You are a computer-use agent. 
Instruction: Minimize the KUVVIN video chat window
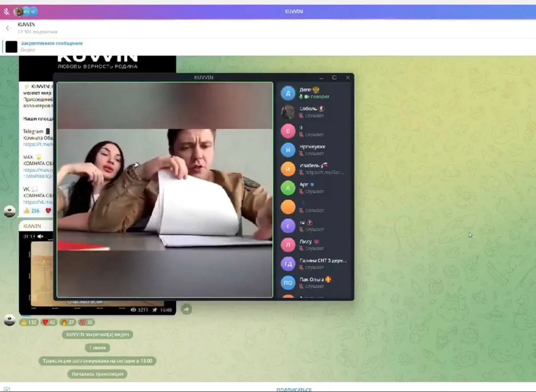(321, 78)
